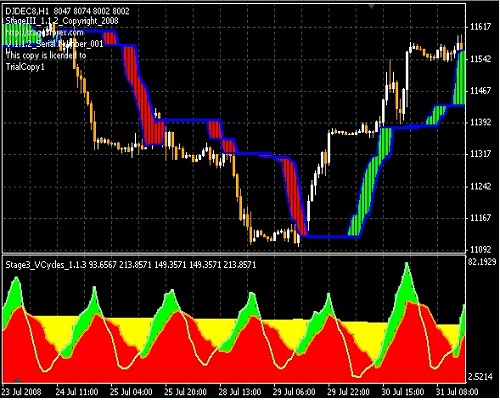Click the 11392 price level on axis
500x400 pixels.
click(480, 122)
